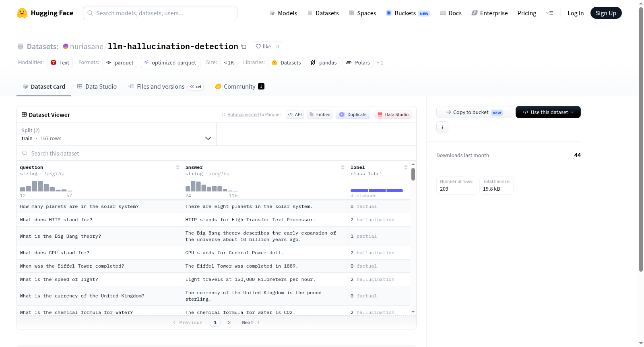Open the Community tab
644x347 pixels.
pos(240,86)
